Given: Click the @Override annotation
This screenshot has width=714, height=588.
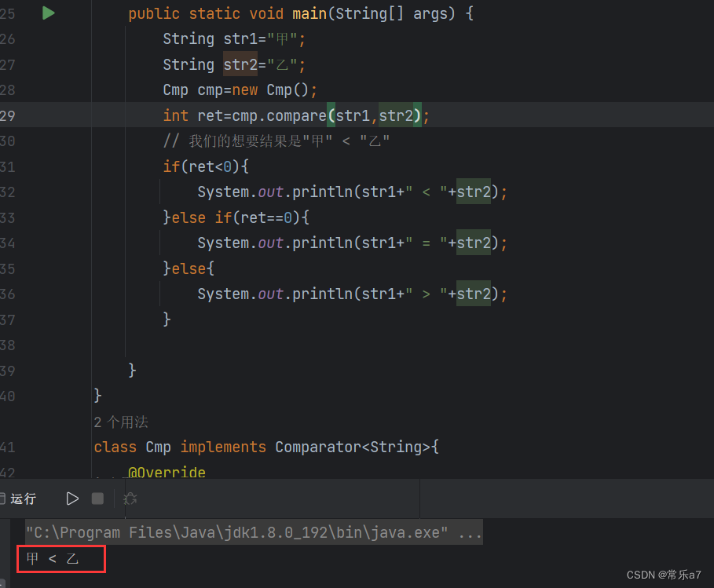Looking at the screenshot, I should pyautogui.click(x=167, y=472).
